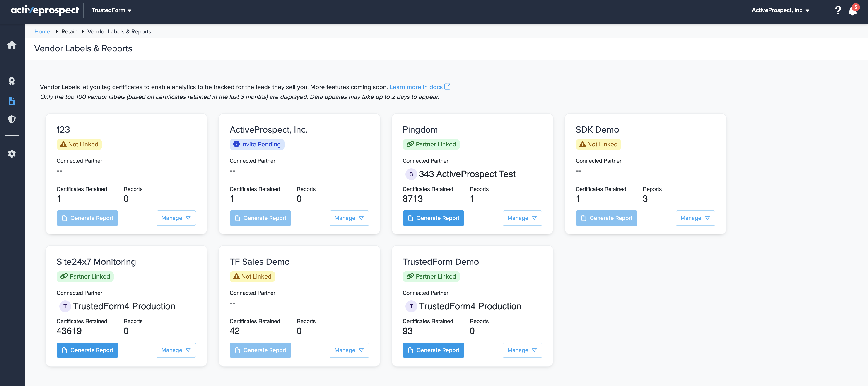Expand the Manage menu for TrustedForm Demo
The height and width of the screenshot is (386, 868).
click(x=522, y=350)
